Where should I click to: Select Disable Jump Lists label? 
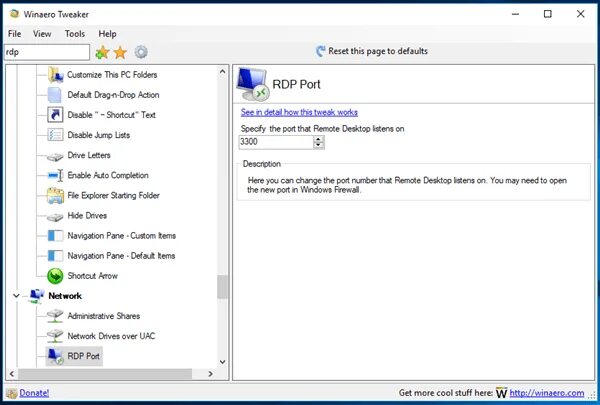(99, 135)
